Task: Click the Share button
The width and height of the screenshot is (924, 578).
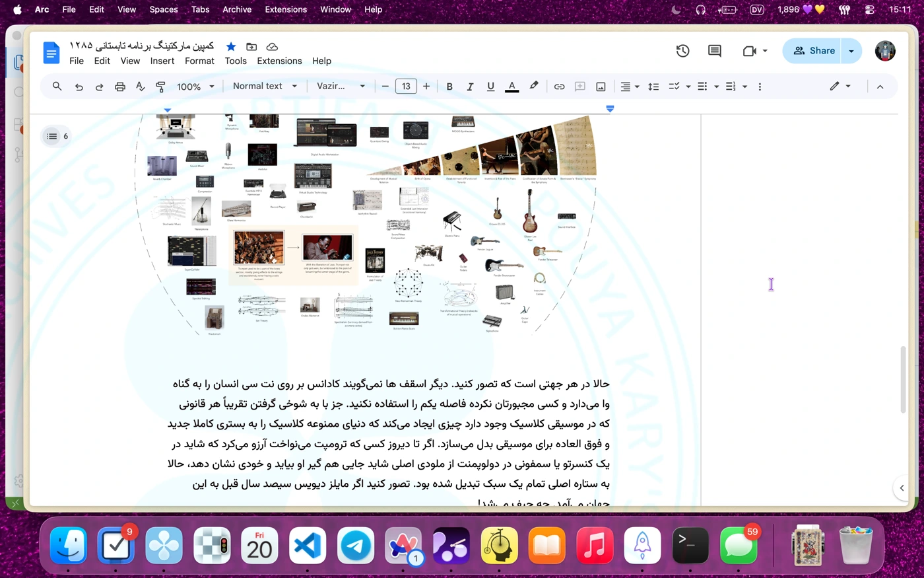Action: click(x=814, y=51)
